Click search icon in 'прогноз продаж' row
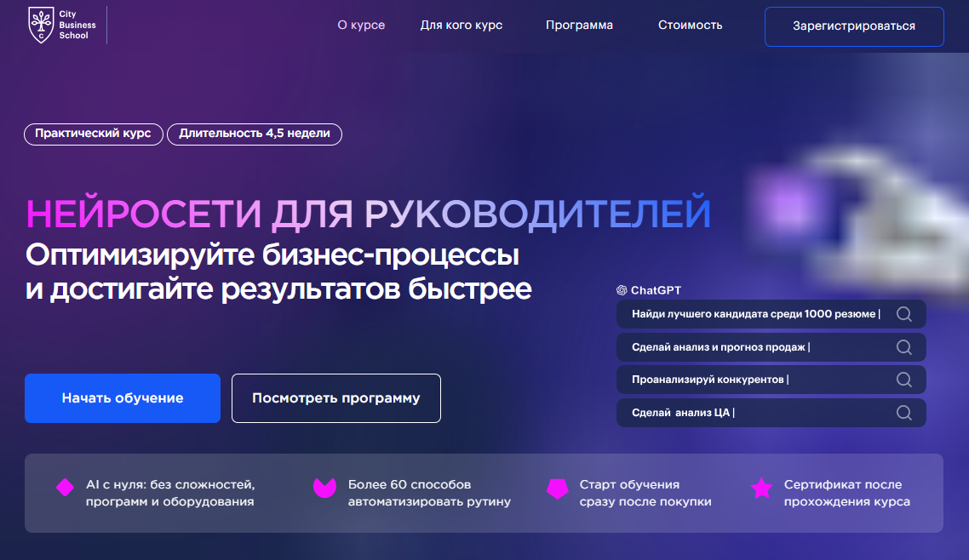 tap(904, 347)
